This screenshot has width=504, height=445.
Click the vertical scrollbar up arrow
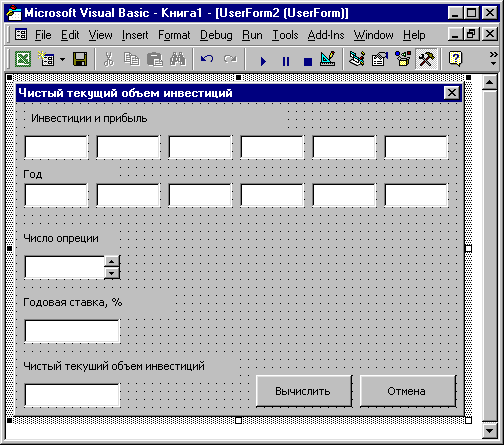coord(489,82)
